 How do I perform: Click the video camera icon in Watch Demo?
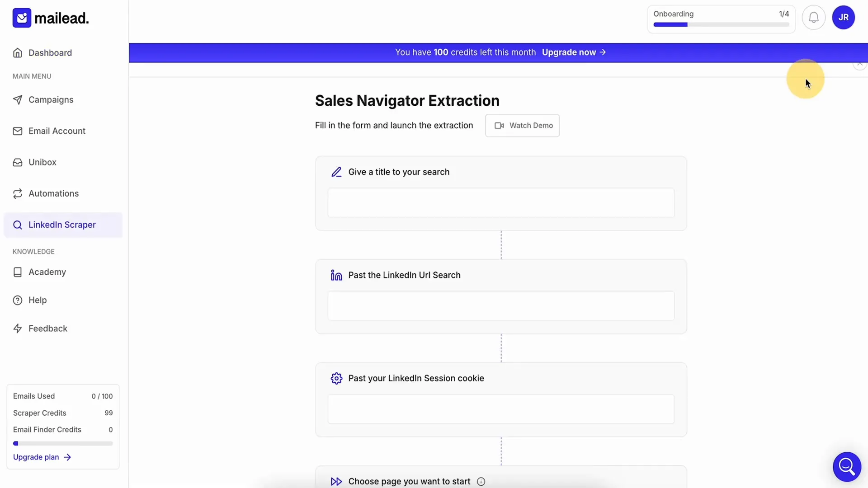(x=499, y=126)
